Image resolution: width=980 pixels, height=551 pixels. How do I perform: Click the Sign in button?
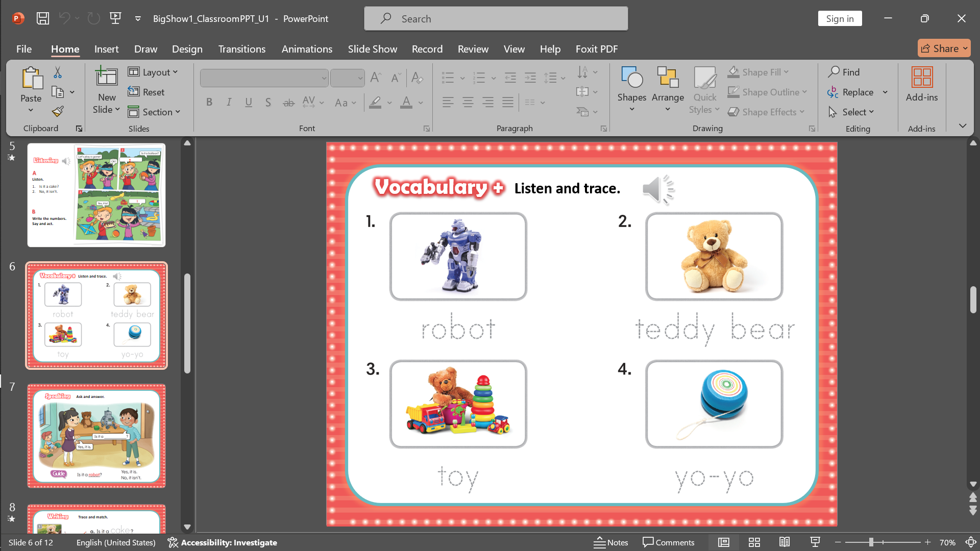pyautogui.click(x=840, y=18)
